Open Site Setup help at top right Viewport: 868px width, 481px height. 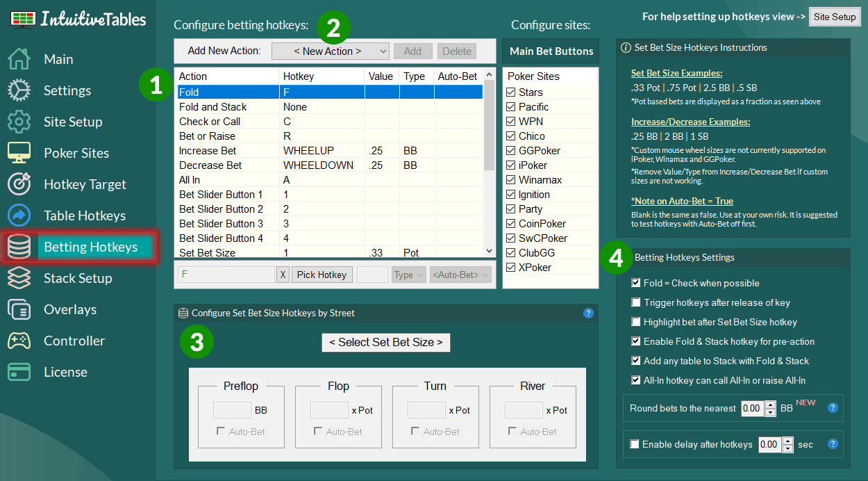tap(835, 16)
